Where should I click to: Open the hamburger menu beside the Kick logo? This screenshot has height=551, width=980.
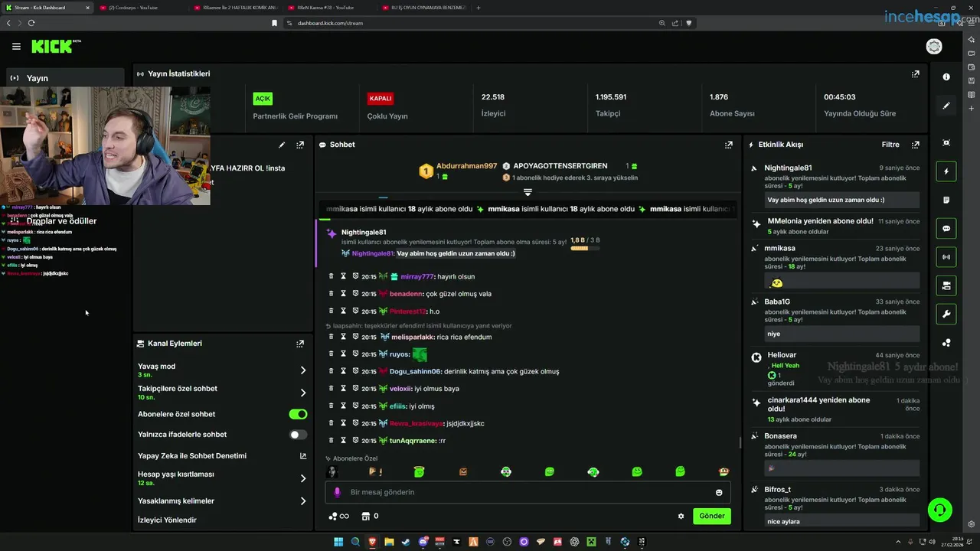pos(16,47)
